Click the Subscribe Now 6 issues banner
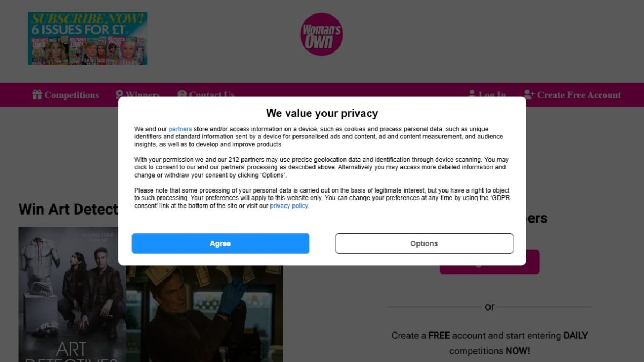The width and height of the screenshot is (644, 362). (x=87, y=39)
